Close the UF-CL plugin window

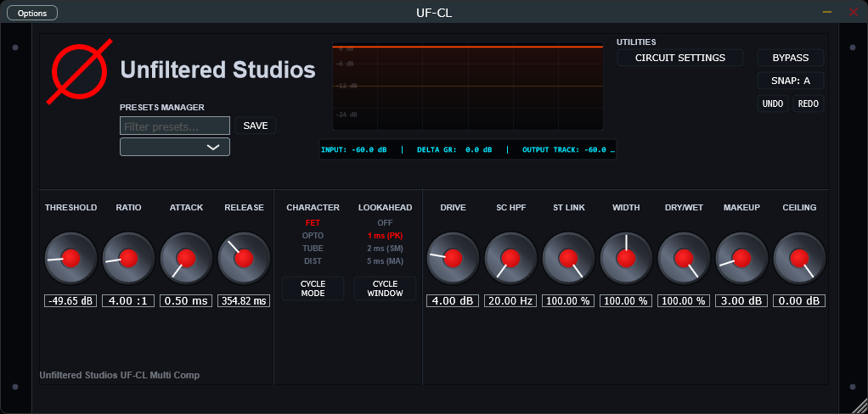[853, 12]
